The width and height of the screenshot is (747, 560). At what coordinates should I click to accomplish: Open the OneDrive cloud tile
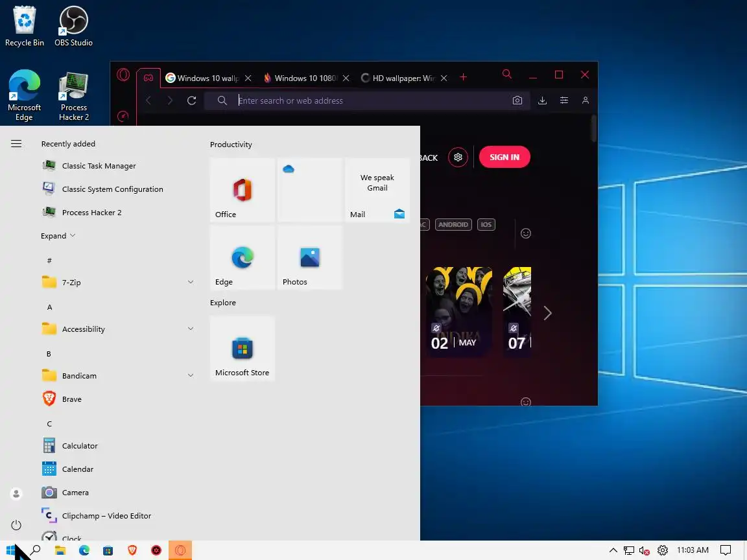pos(310,190)
